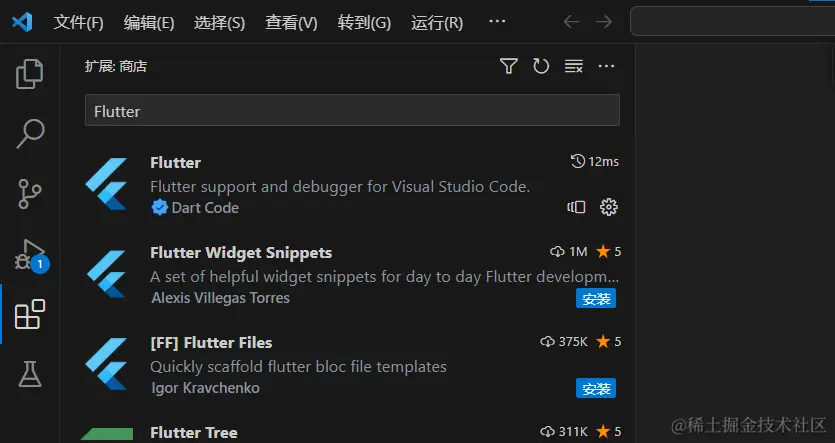Click the 375K download count icon
Screen dimensions: 835x443
(x=547, y=341)
